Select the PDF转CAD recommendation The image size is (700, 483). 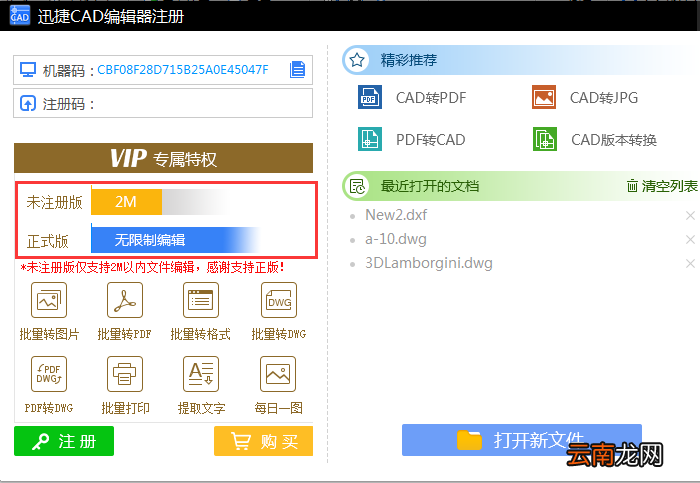coord(412,139)
